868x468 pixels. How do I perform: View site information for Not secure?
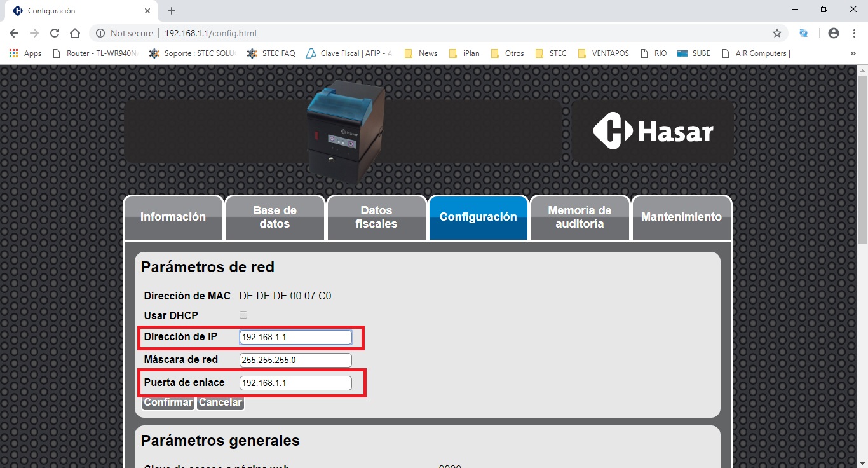(125, 33)
